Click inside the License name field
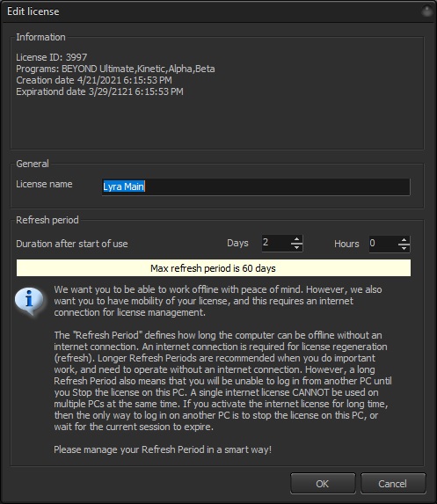 tap(256, 186)
